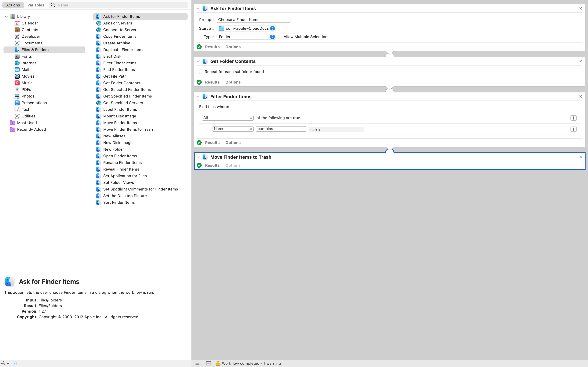Click the Music library icon
This screenshot has height=367, width=588.
click(17, 83)
